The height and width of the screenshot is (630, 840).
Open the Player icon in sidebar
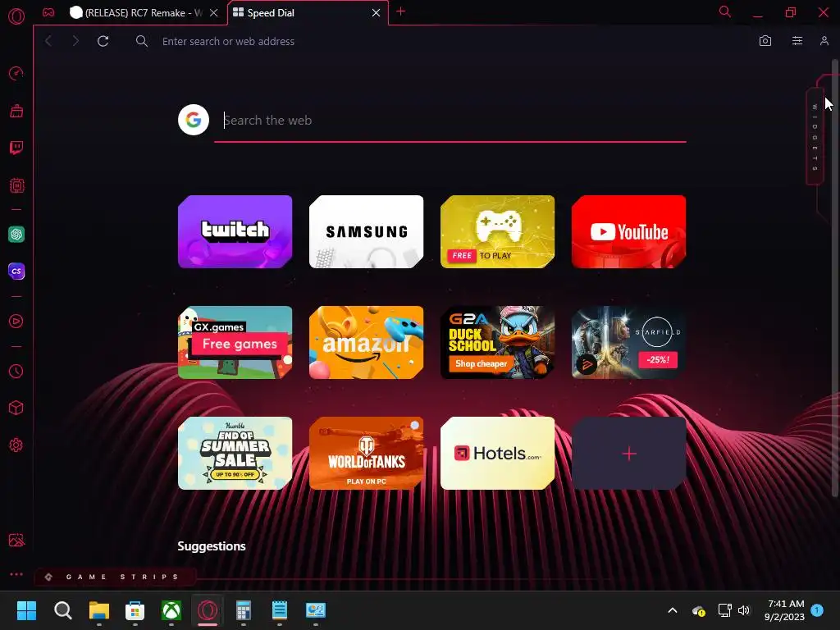(16, 321)
